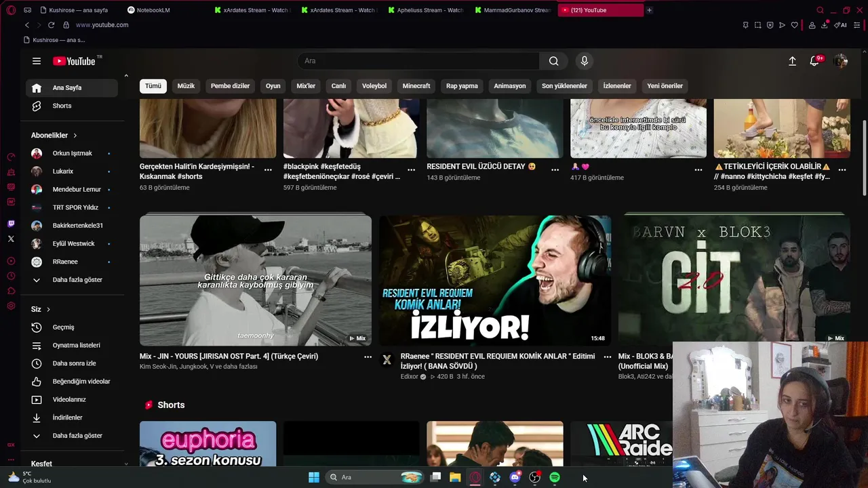Viewport: 868px width, 488px height.
Task: Open Orkun Işıtmak subscription channel
Action: (x=72, y=153)
